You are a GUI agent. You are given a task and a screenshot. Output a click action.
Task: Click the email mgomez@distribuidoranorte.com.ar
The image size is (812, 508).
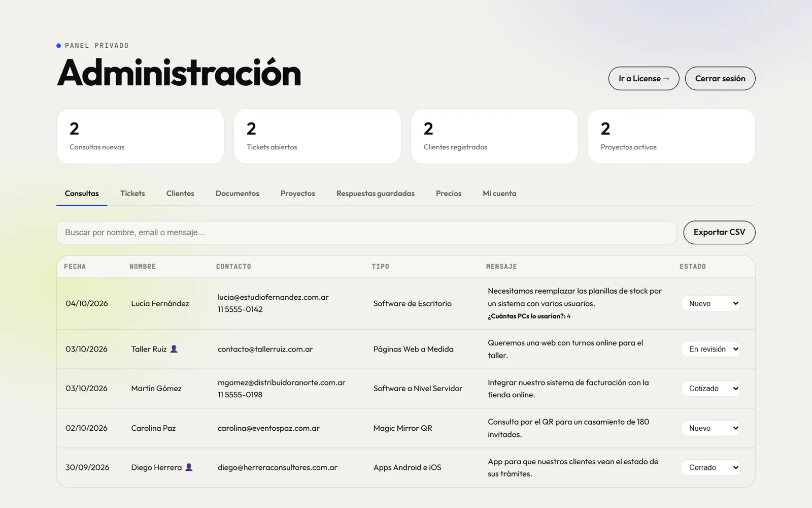point(282,383)
